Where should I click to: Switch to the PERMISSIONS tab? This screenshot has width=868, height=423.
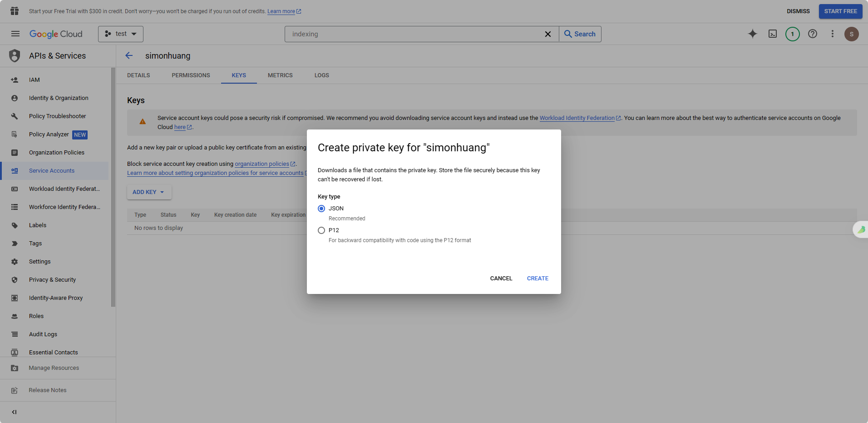(x=191, y=75)
